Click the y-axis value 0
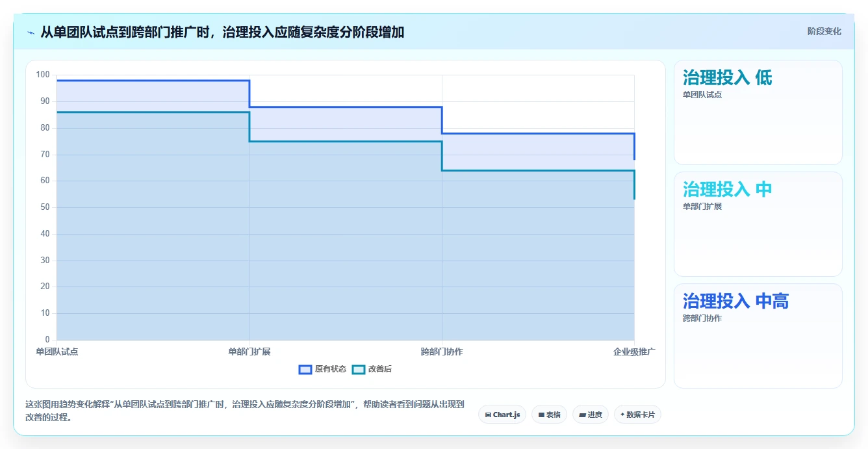 tap(47, 340)
